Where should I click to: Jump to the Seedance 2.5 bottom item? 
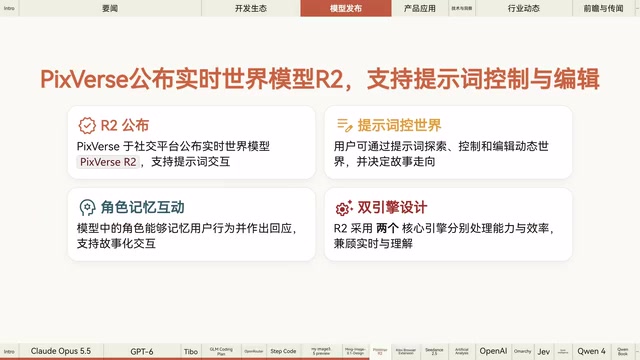tap(434, 351)
